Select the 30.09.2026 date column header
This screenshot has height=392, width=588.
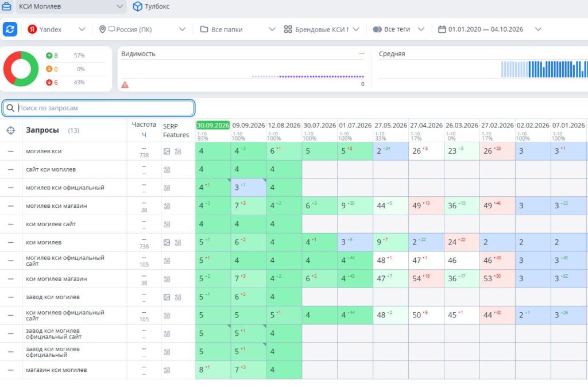click(212, 125)
